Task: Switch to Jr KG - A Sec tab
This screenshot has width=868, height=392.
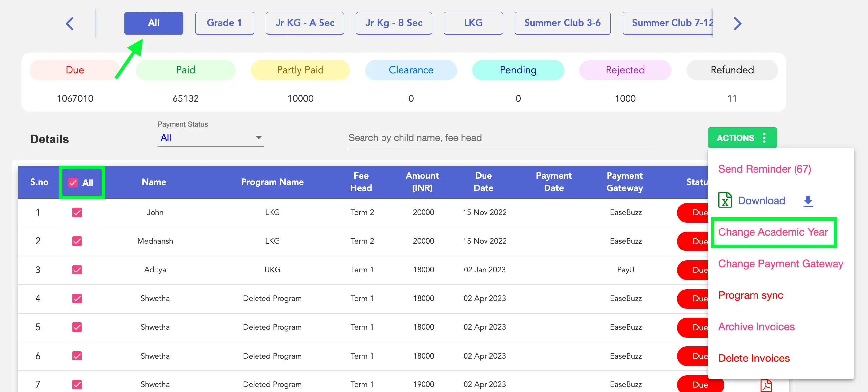Action: coord(305,23)
